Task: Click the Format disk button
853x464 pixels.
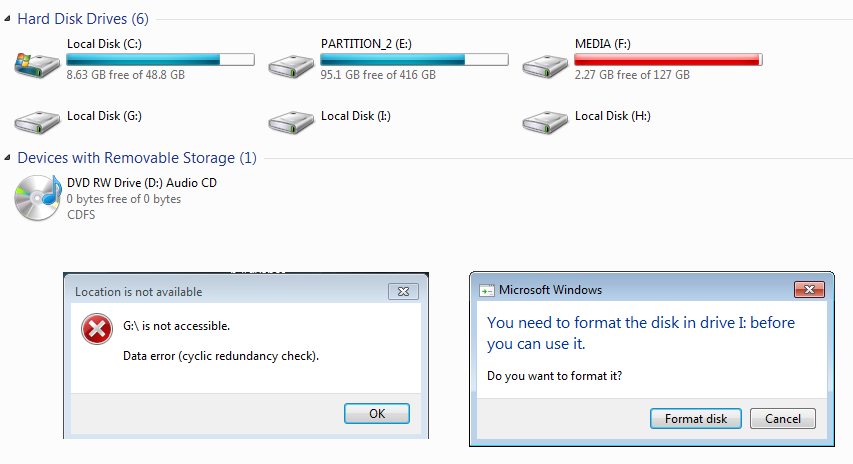Action: [696, 418]
